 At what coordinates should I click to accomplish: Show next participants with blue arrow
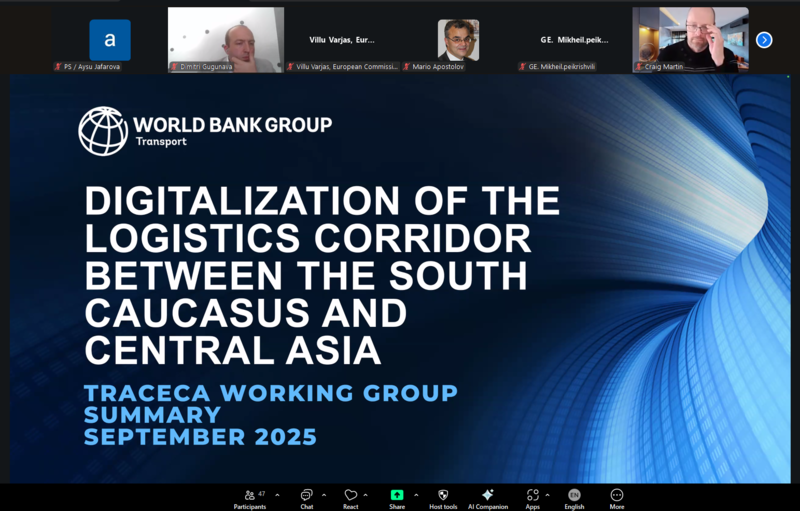[x=764, y=40]
